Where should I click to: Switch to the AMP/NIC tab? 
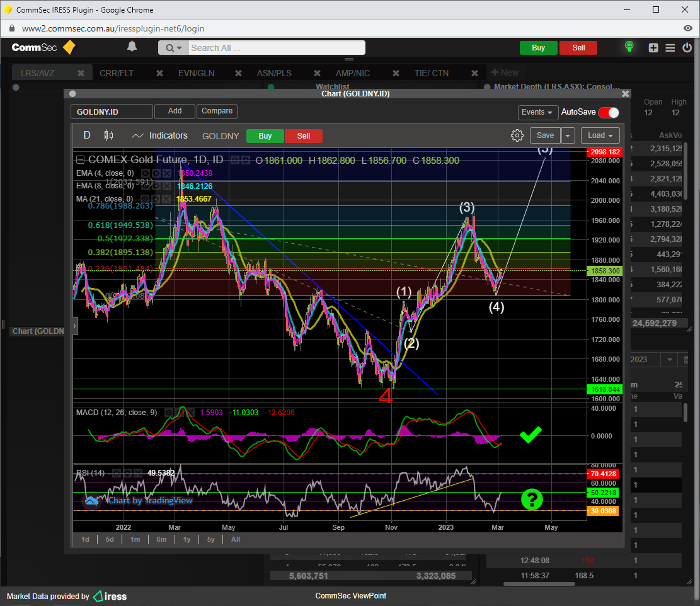(x=353, y=73)
